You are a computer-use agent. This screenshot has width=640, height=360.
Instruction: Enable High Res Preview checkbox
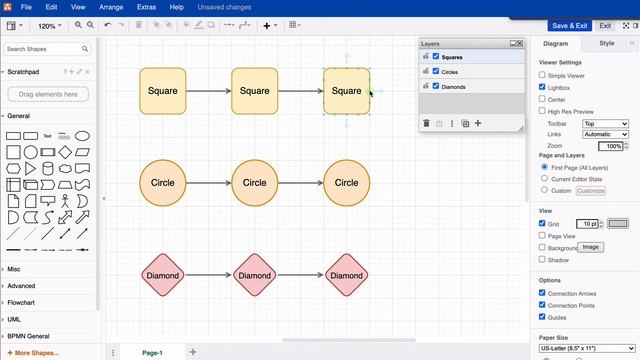pyautogui.click(x=542, y=111)
